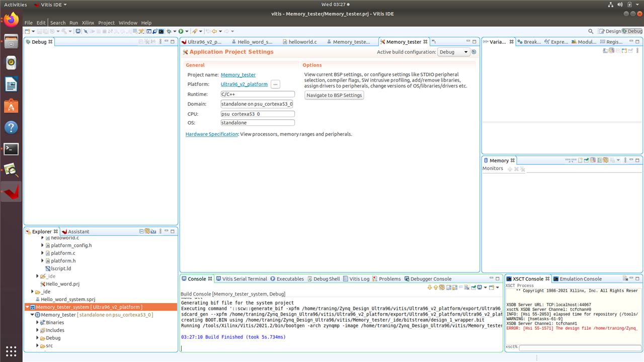The image size is (644, 362).
Task: Expand the platform_config.h tree item
Action: tap(43, 245)
